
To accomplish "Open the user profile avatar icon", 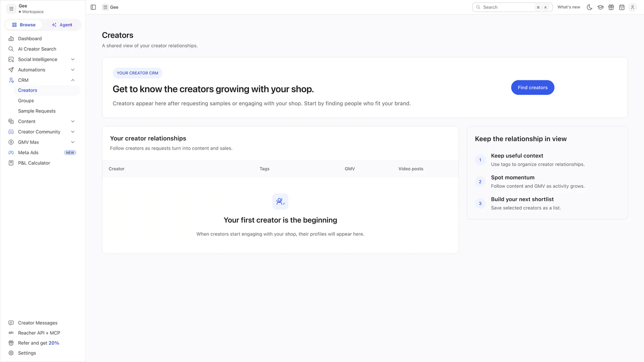I will (633, 7).
